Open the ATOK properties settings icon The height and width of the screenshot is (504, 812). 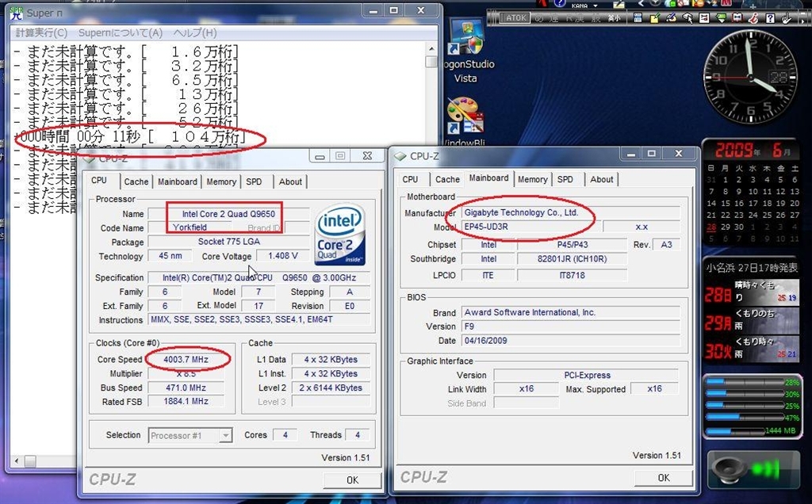[704, 18]
